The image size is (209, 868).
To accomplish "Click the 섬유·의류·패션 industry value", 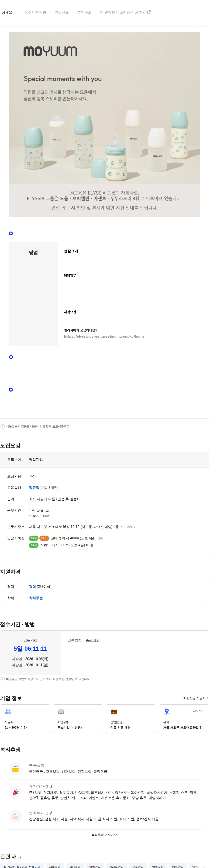I will (120, 727).
